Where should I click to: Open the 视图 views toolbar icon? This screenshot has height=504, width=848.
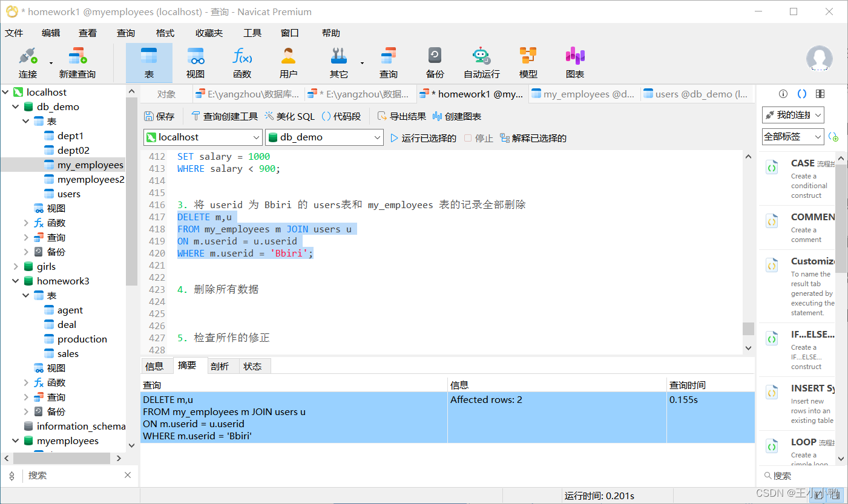(196, 63)
